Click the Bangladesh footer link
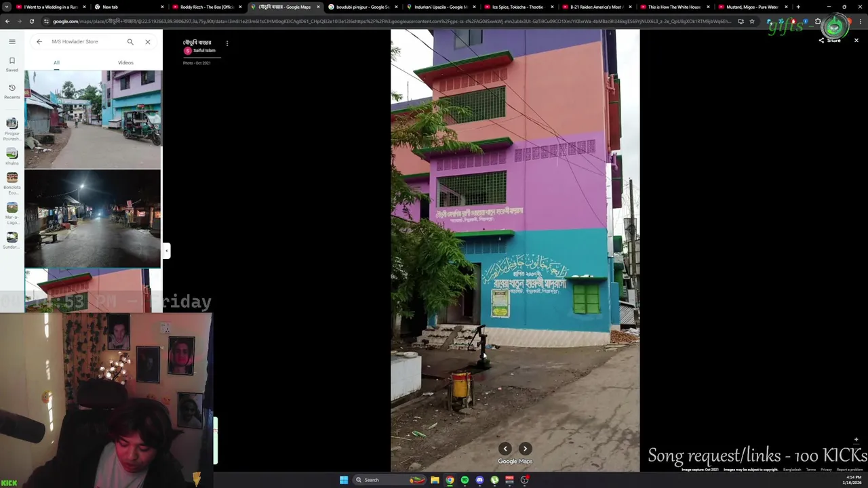The height and width of the screenshot is (488, 868). (792, 470)
